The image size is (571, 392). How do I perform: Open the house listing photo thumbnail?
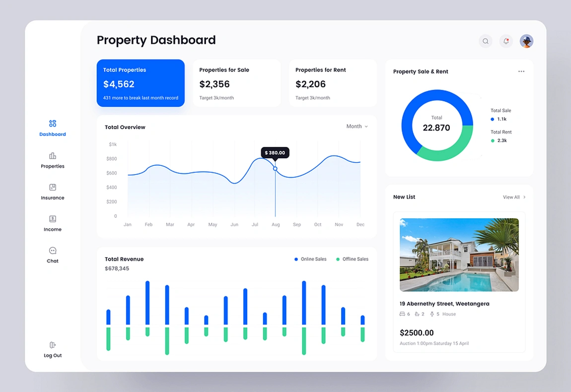point(459,255)
